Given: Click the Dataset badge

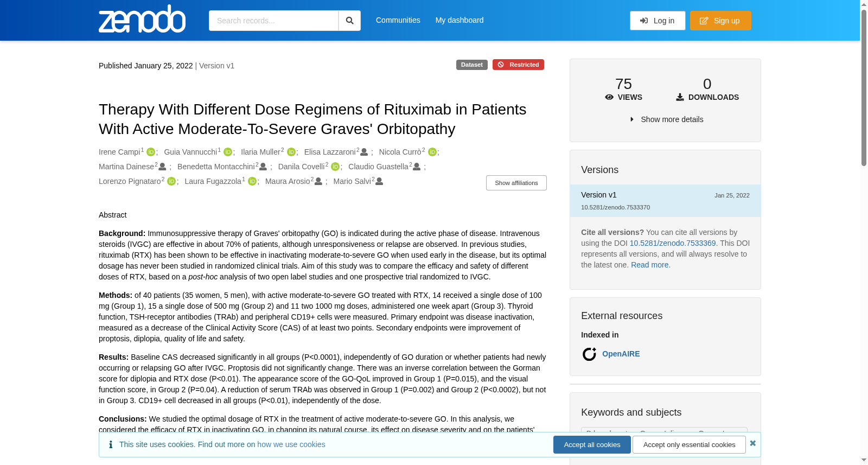Looking at the screenshot, I should tap(472, 65).
